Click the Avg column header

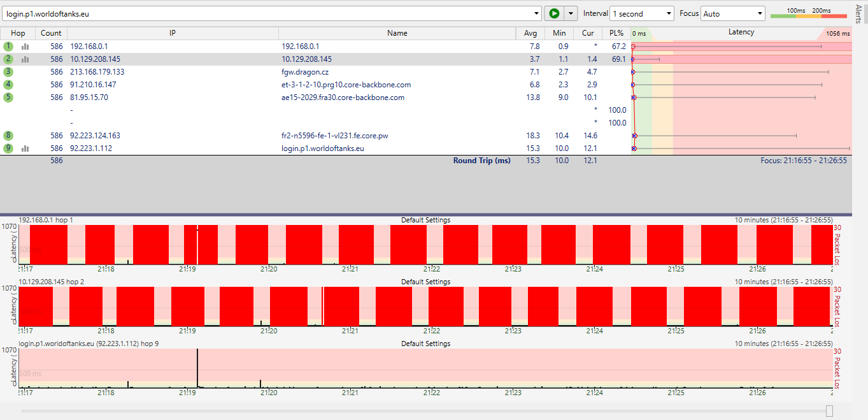pyautogui.click(x=530, y=33)
